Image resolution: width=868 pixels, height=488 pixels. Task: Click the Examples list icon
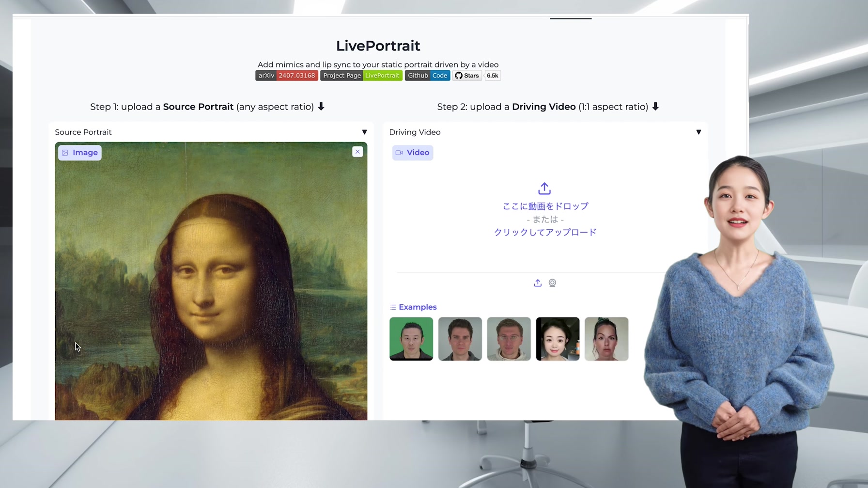393,307
